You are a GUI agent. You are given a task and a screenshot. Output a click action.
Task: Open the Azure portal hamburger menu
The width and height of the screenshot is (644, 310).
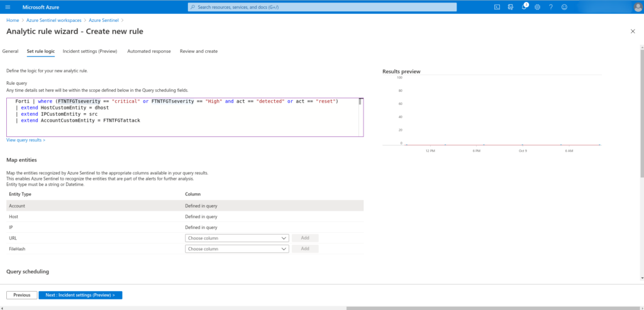pyautogui.click(x=8, y=7)
